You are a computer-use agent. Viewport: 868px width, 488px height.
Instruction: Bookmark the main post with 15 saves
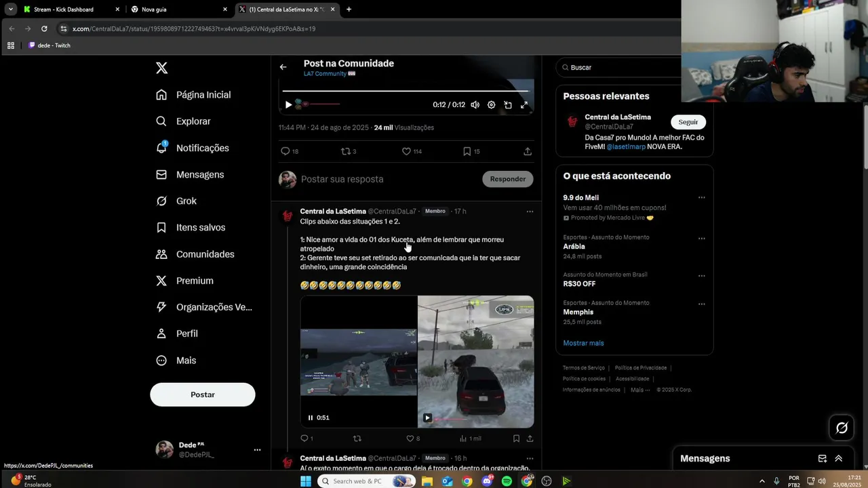click(x=467, y=151)
